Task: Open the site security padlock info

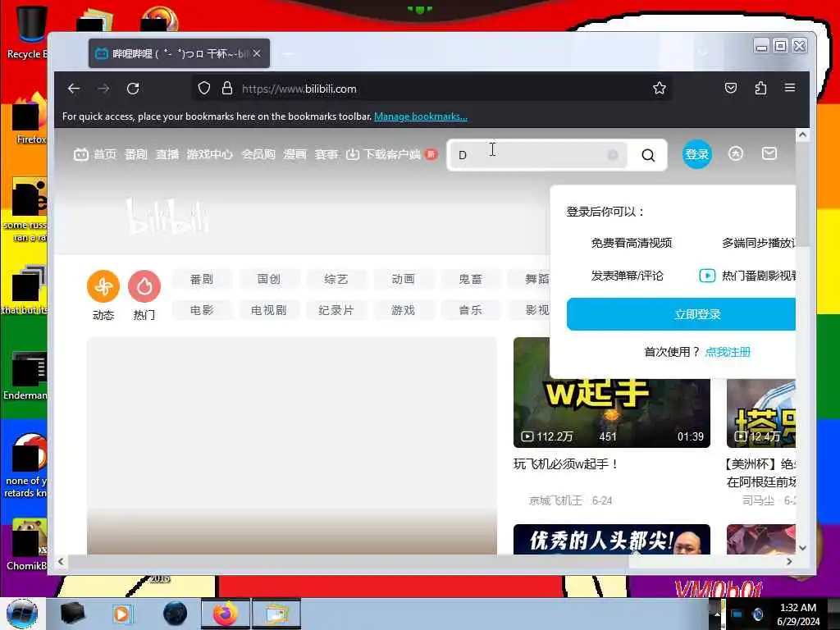Action: point(227,89)
